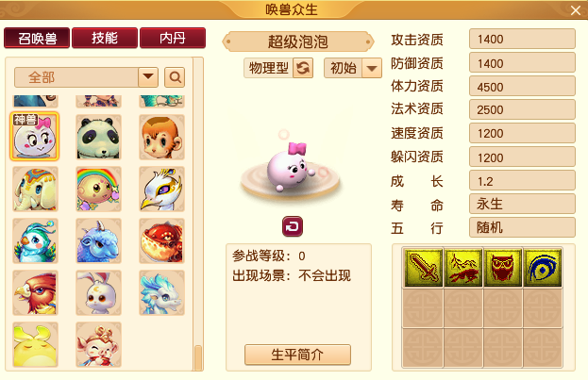The image size is (588, 380).
Task: Click the sword skill icon
Action: coord(424,268)
